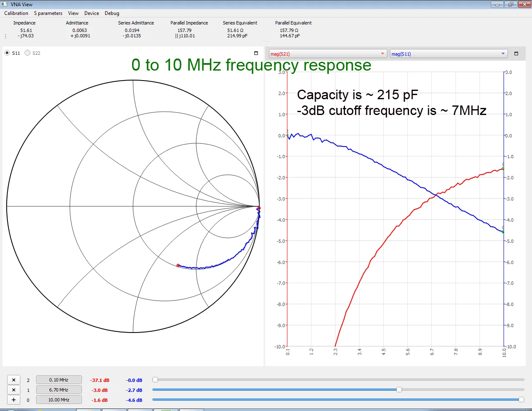Screen dimensions: 532x411
Task: Click the 0.10 MHz marker frequency button
Action: (x=59, y=380)
